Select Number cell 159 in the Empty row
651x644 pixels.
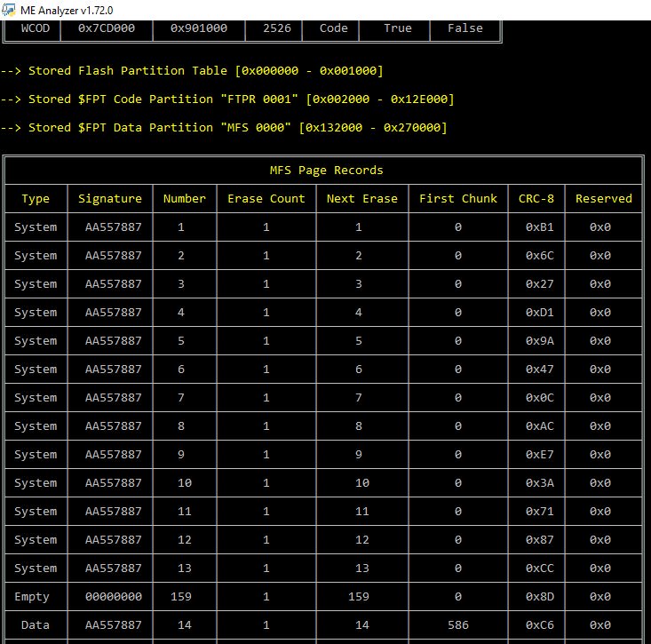[181, 597]
